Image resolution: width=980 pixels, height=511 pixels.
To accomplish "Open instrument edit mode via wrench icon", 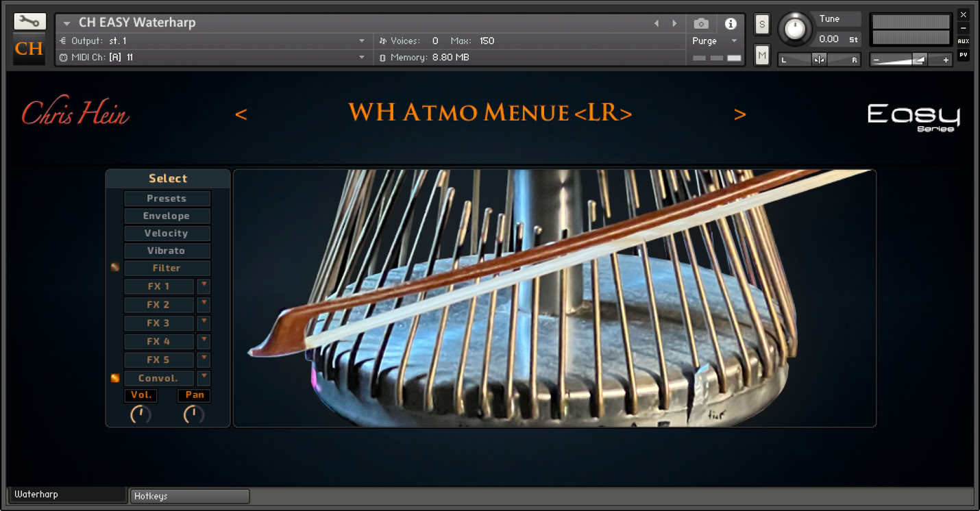I will (29, 22).
